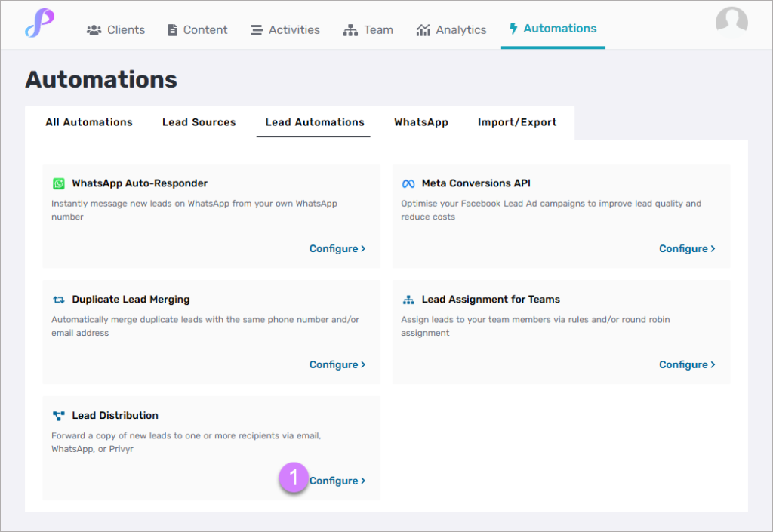
Task: Open the Analytics section
Action: click(451, 30)
